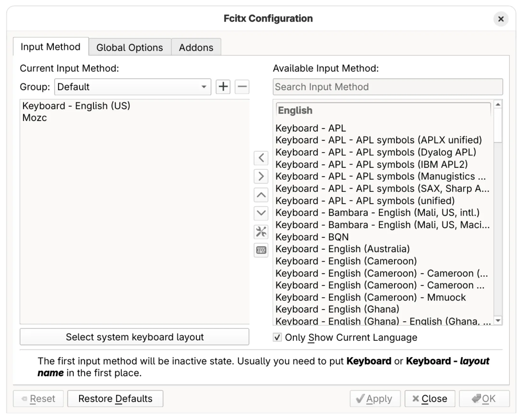523x420 pixels.
Task: Click the keyboard layout icon
Action: coord(261,250)
